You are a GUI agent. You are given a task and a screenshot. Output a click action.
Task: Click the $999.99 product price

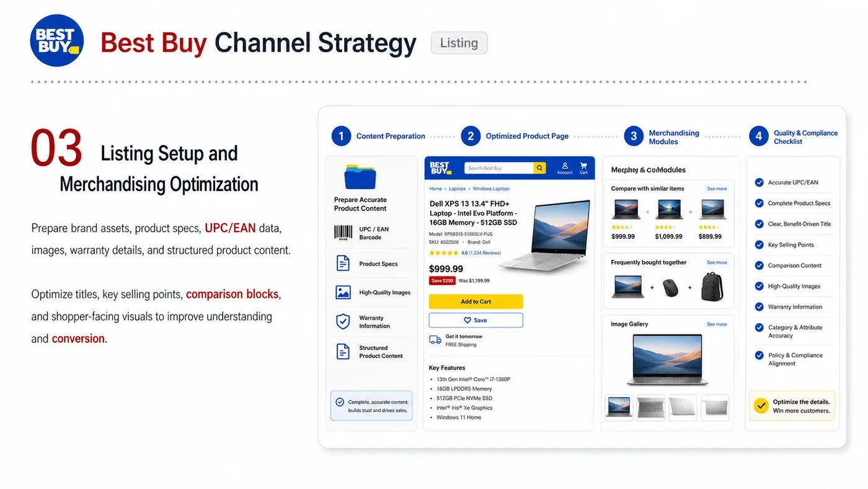(x=446, y=269)
